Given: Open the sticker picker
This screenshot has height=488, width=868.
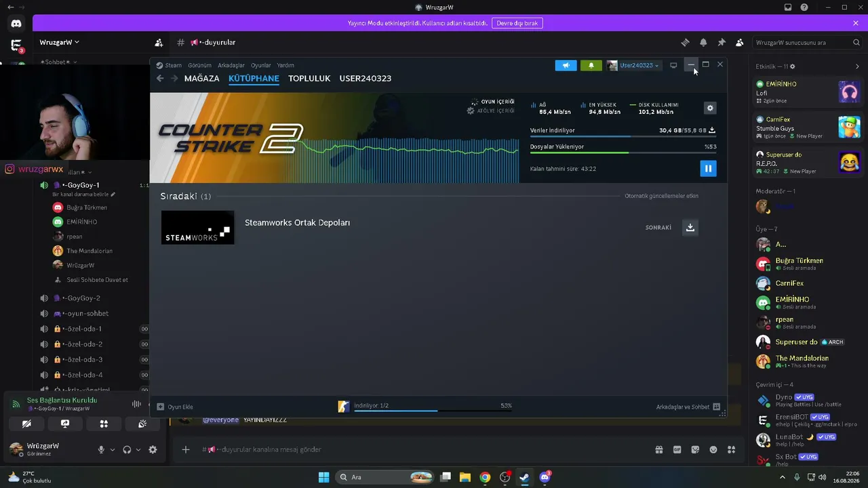Looking at the screenshot, I should point(695,449).
